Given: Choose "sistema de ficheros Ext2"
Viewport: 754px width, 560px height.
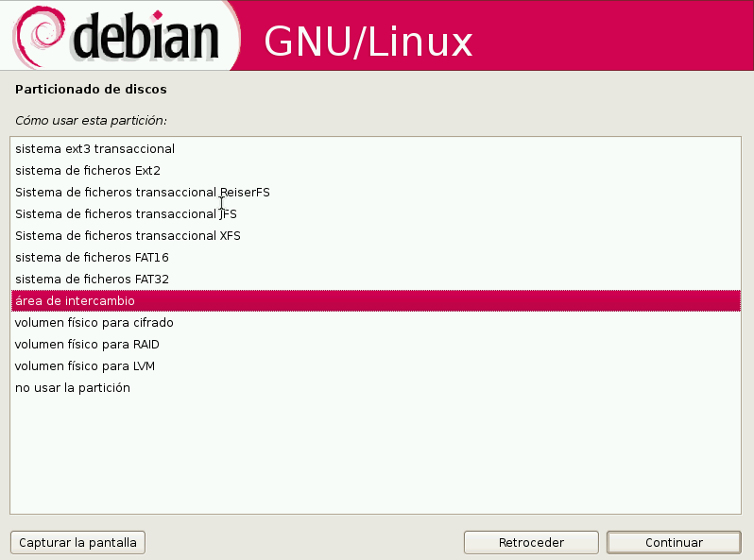Looking at the screenshot, I should point(375,171).
